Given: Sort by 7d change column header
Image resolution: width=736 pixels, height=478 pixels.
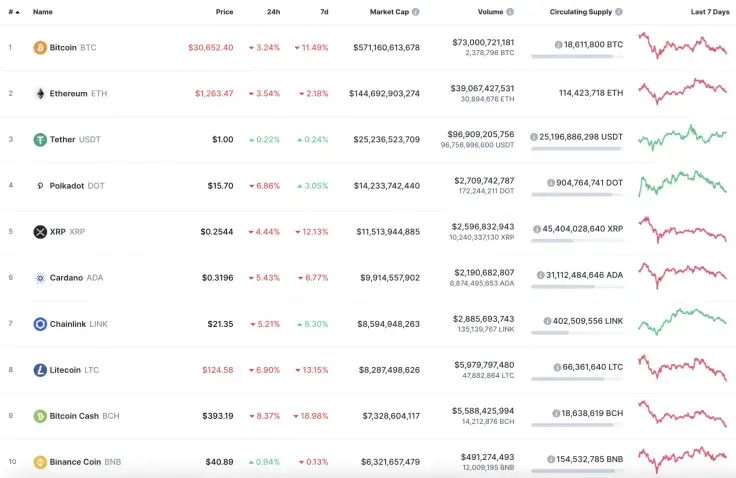Looking at the screenshot, I should pyautogui.click(x=323, y=12).
